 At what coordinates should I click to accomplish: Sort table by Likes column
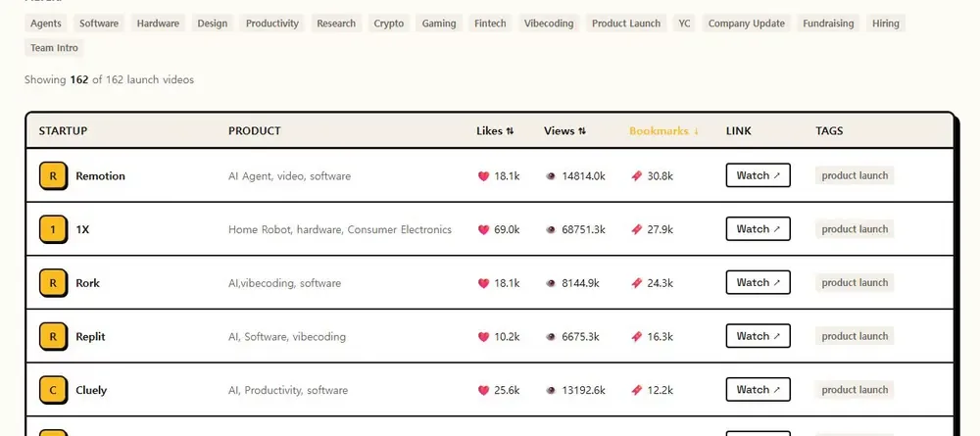click(x=495, y=130)
